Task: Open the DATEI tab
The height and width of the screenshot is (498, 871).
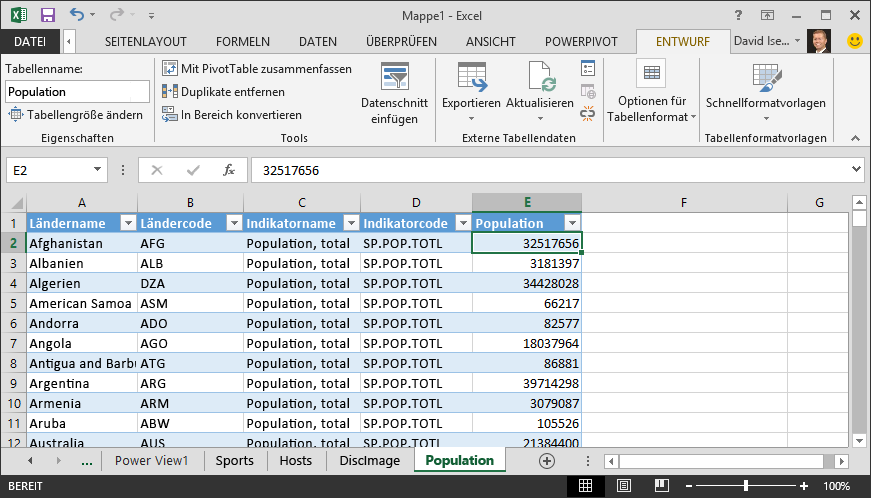Action: (x=30, y=42)
